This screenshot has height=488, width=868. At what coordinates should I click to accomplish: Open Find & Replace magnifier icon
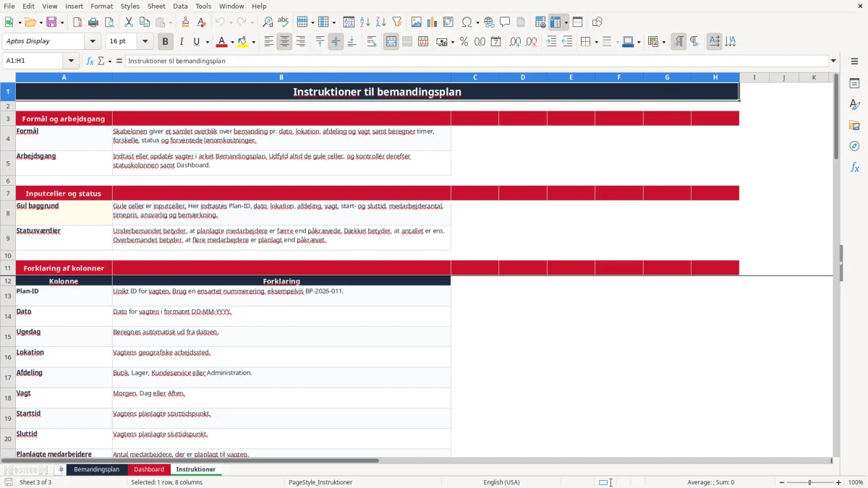click(x=268, y=22)
